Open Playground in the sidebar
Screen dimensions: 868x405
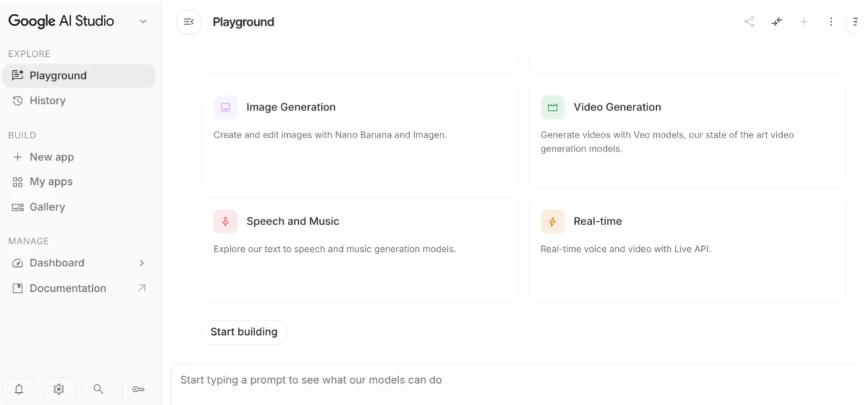(79, 76)
